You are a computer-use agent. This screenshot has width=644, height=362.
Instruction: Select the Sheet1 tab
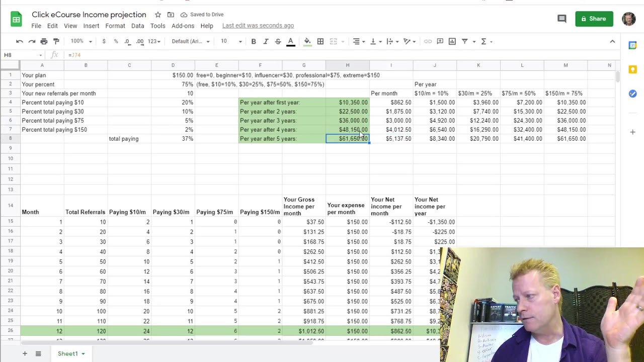coord(71,353)
